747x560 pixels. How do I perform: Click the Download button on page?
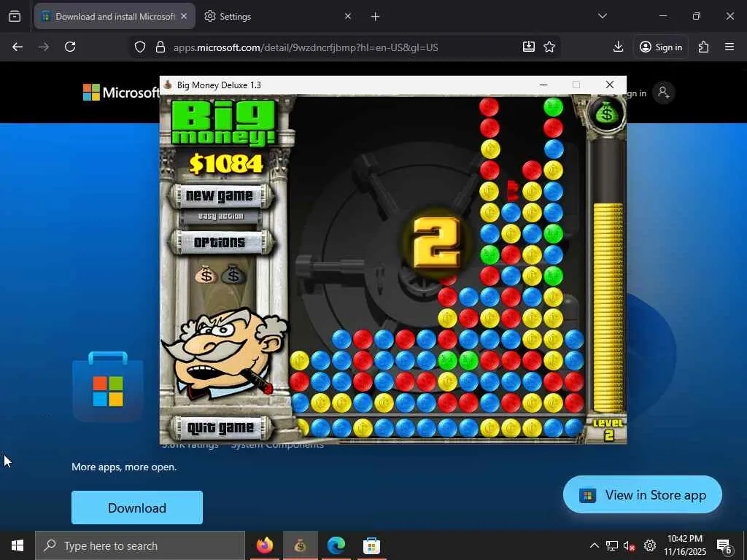click(x=137, y=507)
